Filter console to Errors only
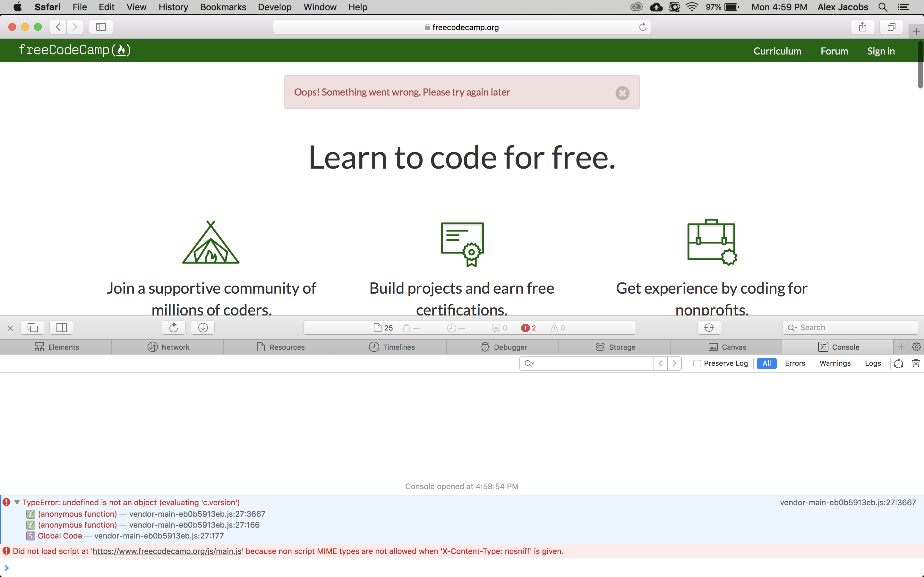Screen dimensions: 924x577 (x=795, y=363)
